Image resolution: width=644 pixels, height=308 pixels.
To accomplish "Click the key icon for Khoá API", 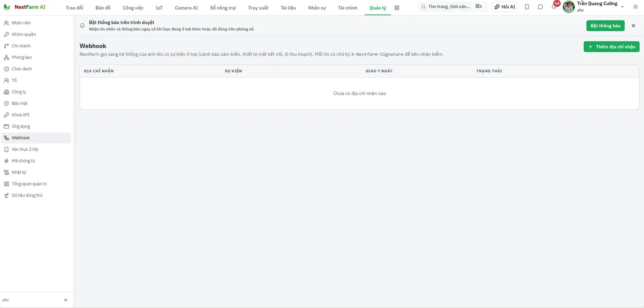I will (6, 115).
